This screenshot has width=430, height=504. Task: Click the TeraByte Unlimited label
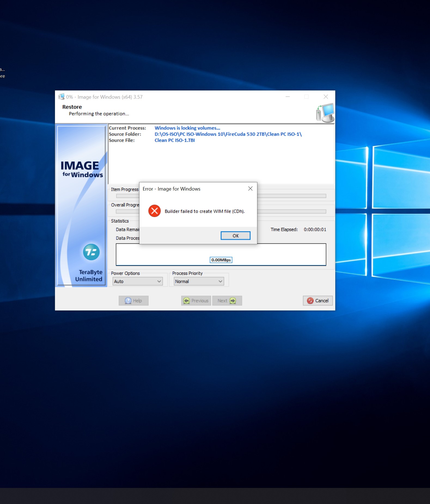point(89,276)
